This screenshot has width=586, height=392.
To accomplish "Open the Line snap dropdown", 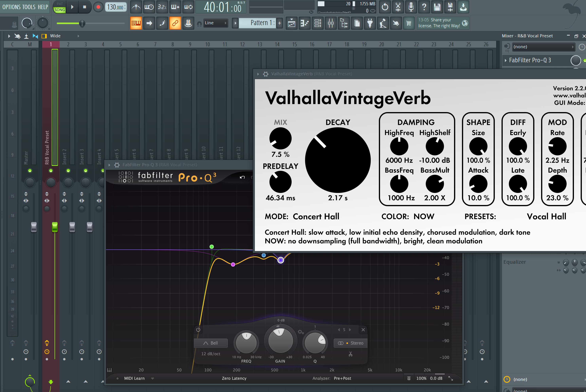I will click(x=216, y=23).
